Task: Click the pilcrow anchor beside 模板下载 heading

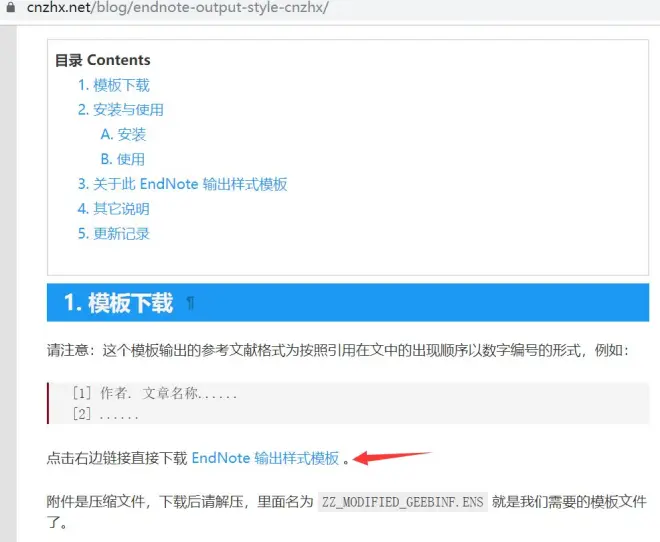Action: (x=190, y=303)
